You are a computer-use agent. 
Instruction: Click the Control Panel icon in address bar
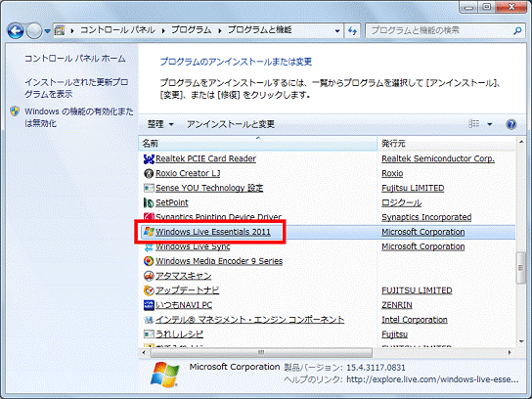(60, 30)
